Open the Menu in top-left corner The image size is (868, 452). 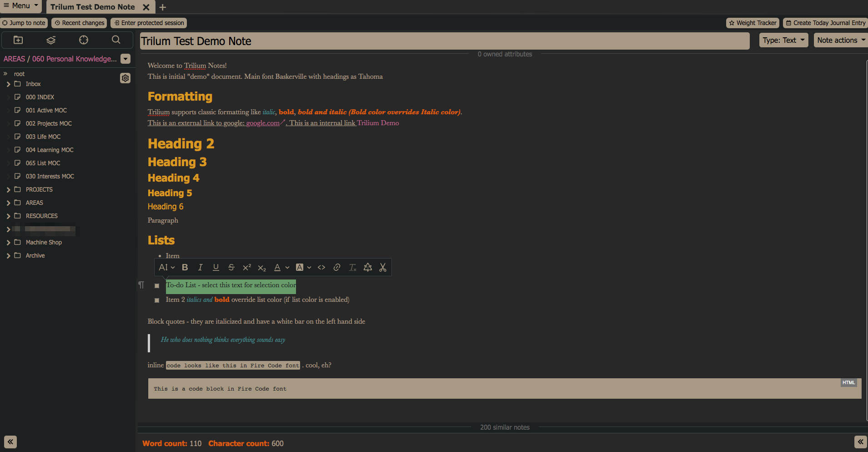(21, 6)
